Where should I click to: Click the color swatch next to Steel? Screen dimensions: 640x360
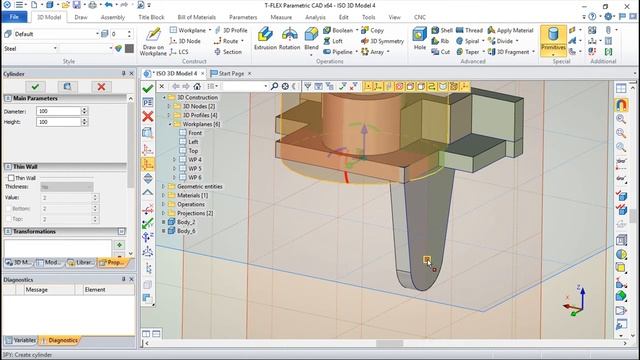click(129, 49)
